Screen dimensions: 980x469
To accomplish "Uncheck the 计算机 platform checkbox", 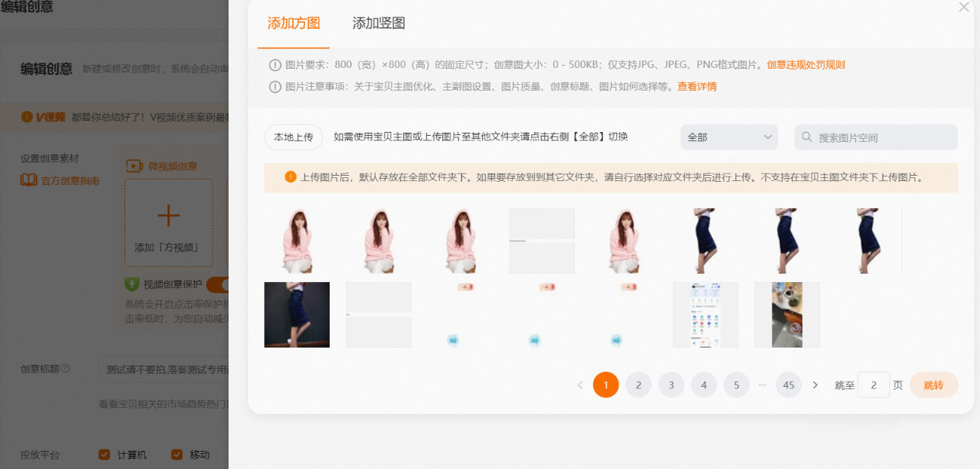I will tap(104, 454).
